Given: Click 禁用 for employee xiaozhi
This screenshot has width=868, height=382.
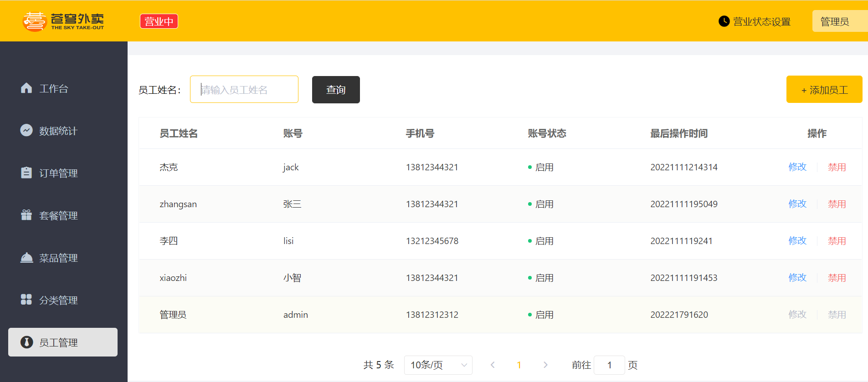Looking at the screenshot, I should tap(837, 278).
